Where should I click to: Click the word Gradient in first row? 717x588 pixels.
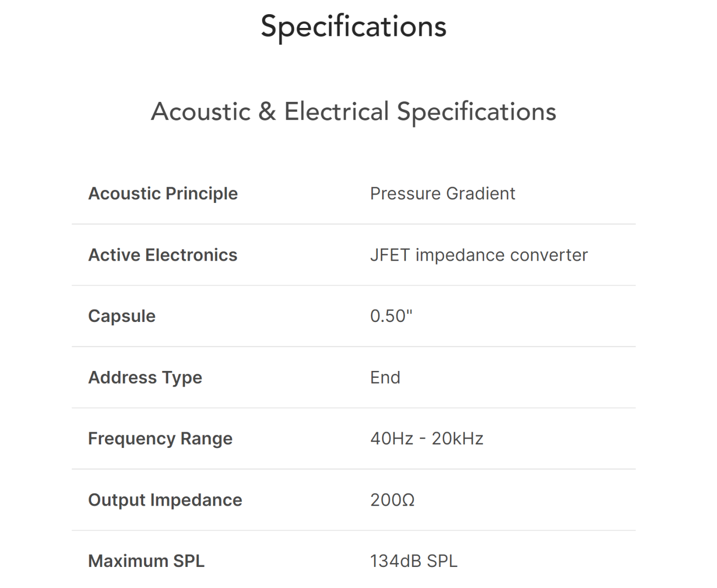481,194
